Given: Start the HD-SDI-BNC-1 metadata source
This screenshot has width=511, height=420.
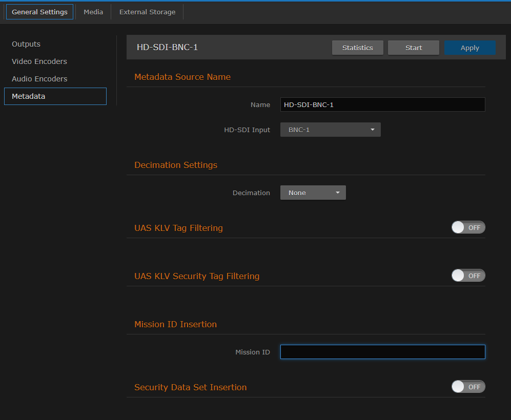Looking at the screenshot, I should [x=413, y=47].
